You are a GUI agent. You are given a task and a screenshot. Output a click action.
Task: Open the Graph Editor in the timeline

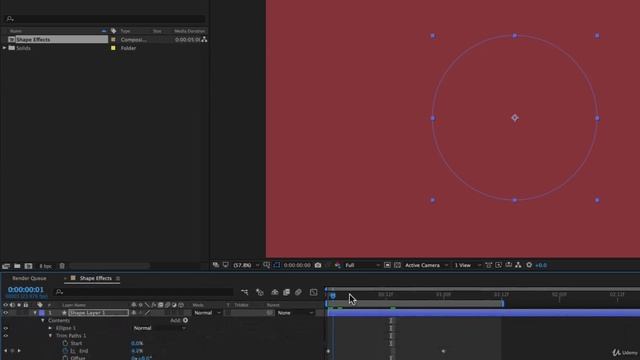tap(313, 292)
